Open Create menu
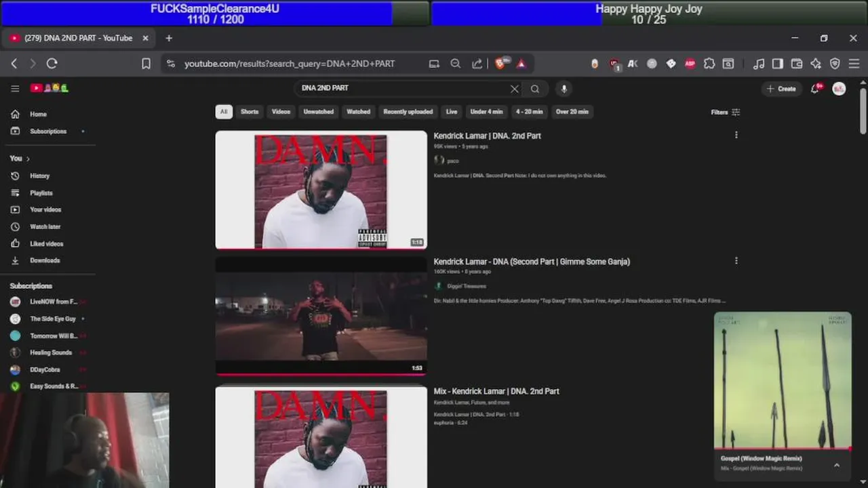Viewport: 868px width, 488px height. 781,89
